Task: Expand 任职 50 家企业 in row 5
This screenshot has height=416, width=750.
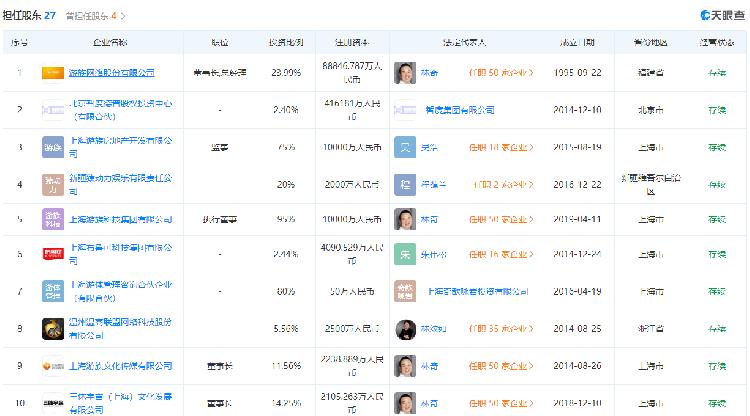Action: point(501,219)
